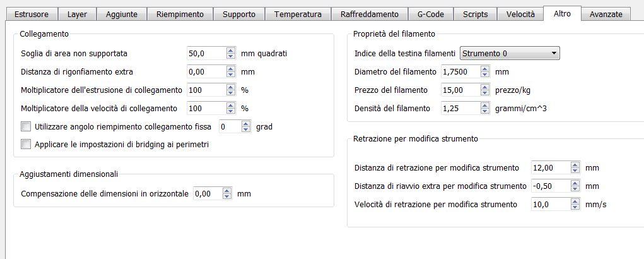Go to the Temperatura tab
Screen dimensions: 644x259
(298, 15)
